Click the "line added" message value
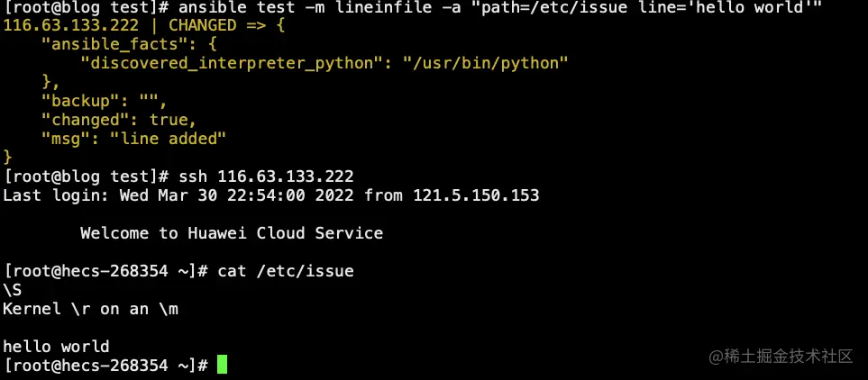This screenshot has height=380, width=868. pos(168,138)
